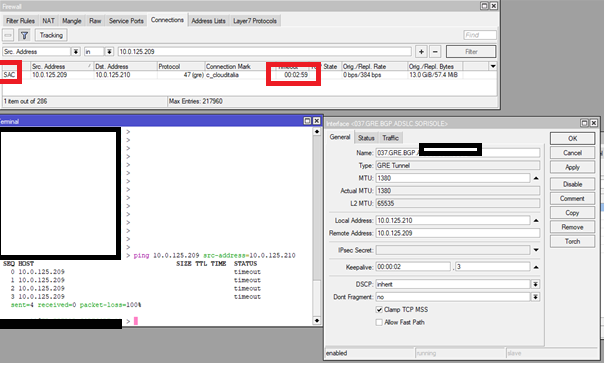This screenshot has height=366, width=608.
Task: Click terminal scrollbar down arrow
Action: click(317, 321)
